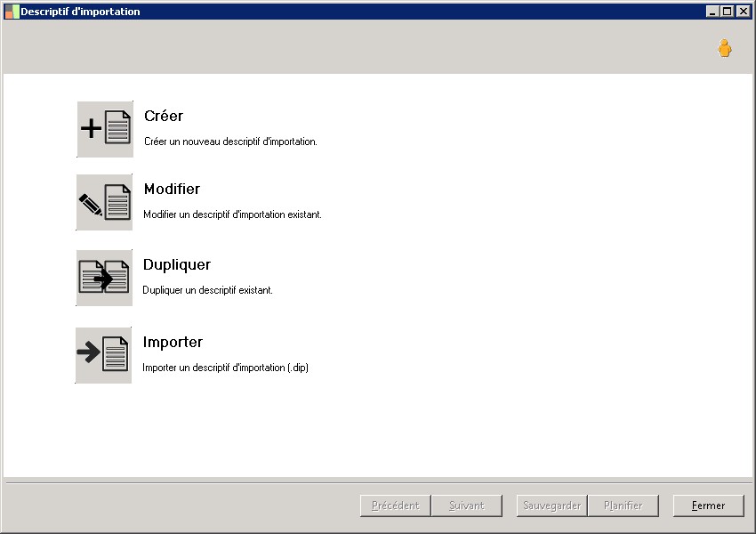Click 'Dupliquer un descriptif existant' text

(207, 290)
